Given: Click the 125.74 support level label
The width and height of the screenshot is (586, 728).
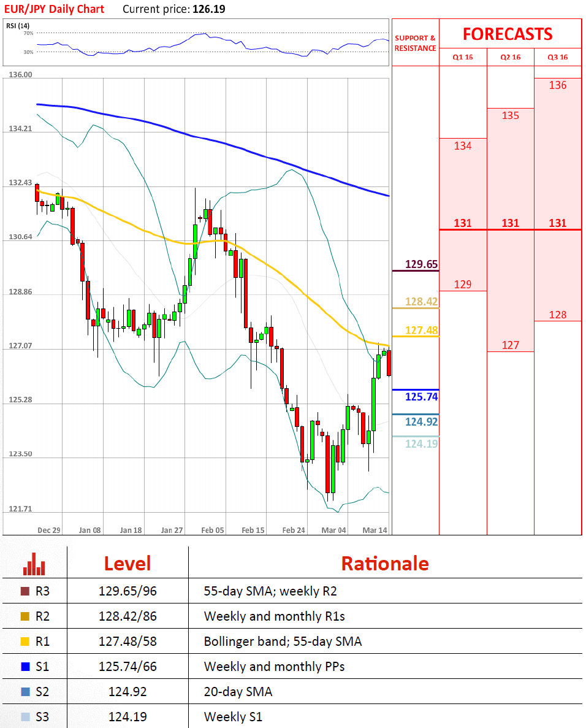Looking at the screenshot, I should [x=421, y=396].
